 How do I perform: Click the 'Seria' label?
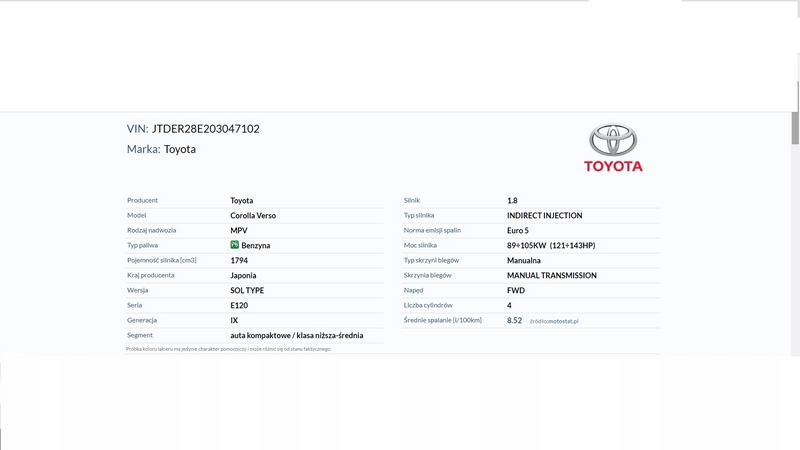135,305
